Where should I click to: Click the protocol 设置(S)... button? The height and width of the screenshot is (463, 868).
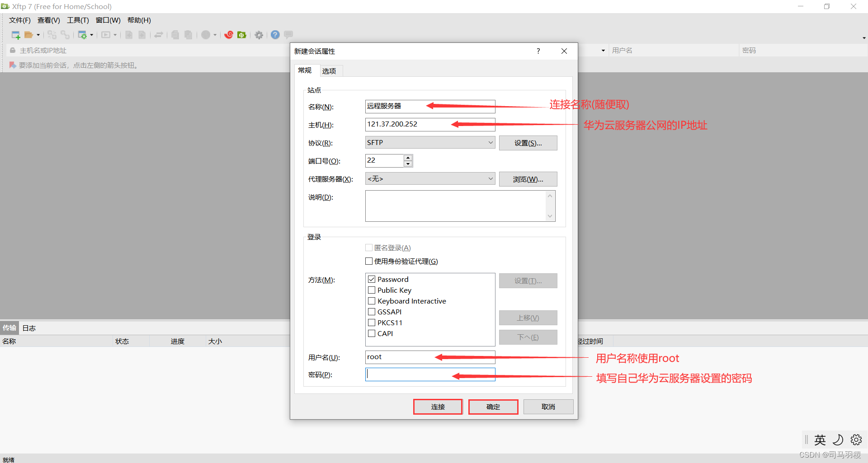click(x=528, y=143)
